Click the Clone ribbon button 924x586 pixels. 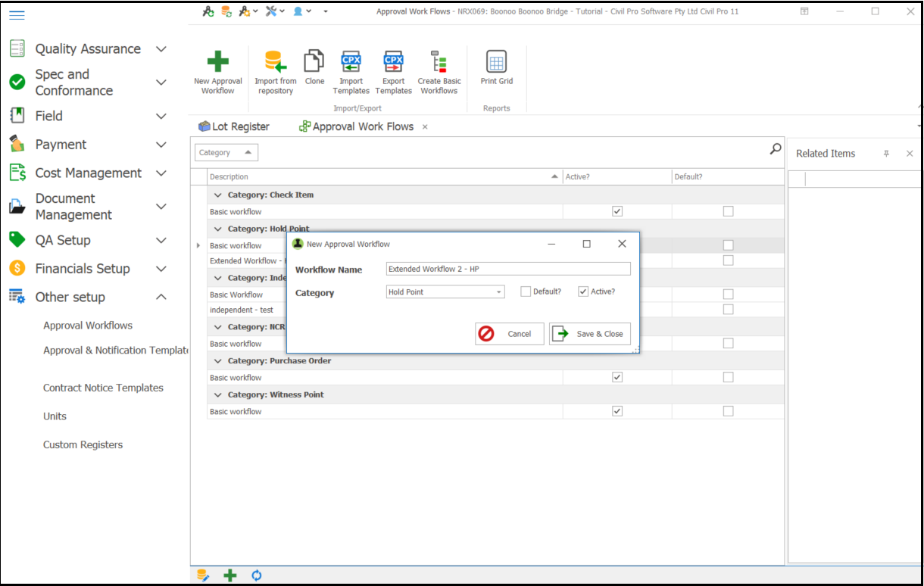[x=314, y=68]
